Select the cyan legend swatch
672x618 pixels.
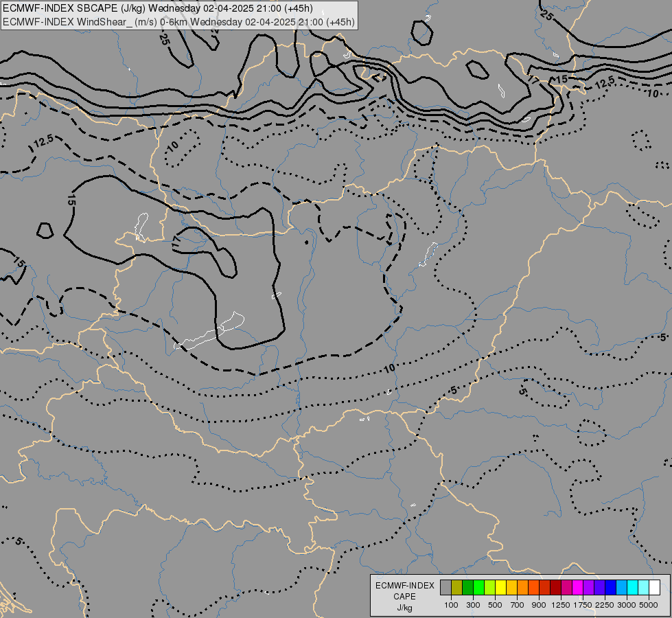(x=632, y=588)
